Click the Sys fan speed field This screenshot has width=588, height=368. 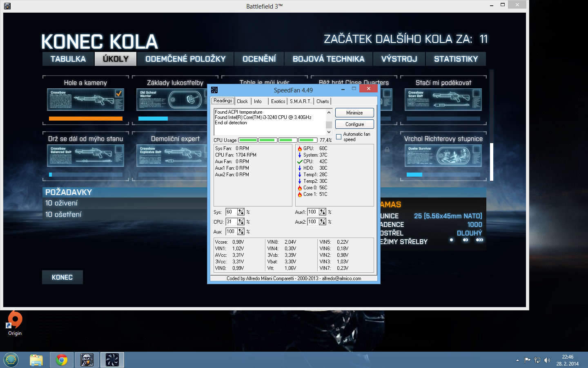(231, 212)
